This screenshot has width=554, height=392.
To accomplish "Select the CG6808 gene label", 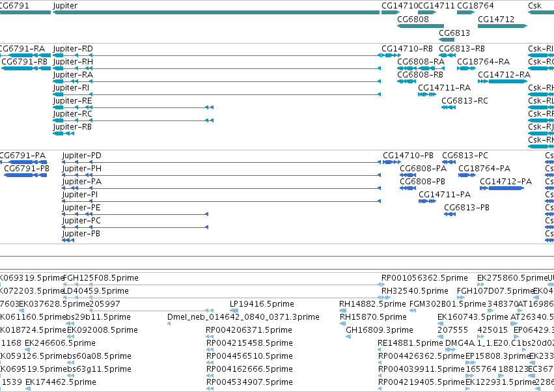I will pos(413,19).
